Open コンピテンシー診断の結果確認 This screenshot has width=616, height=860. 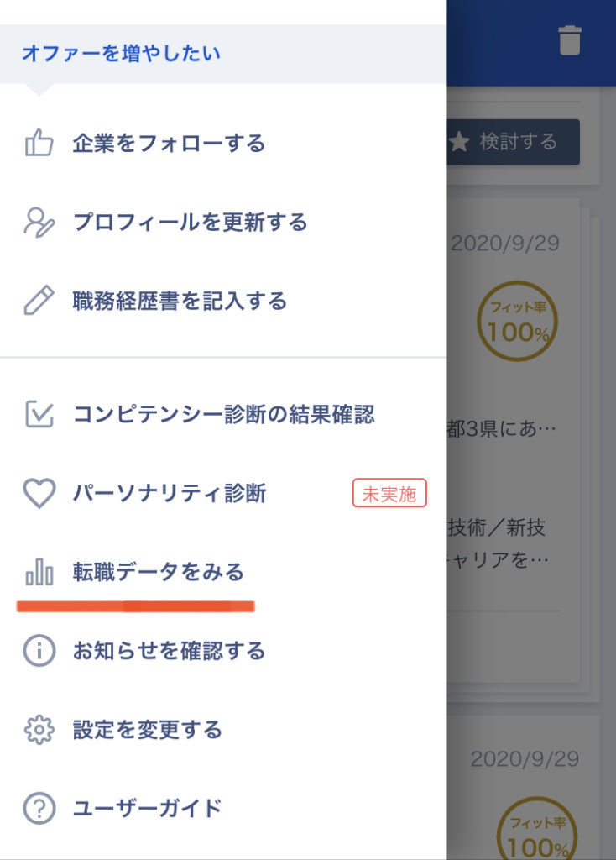pos(223,414)
